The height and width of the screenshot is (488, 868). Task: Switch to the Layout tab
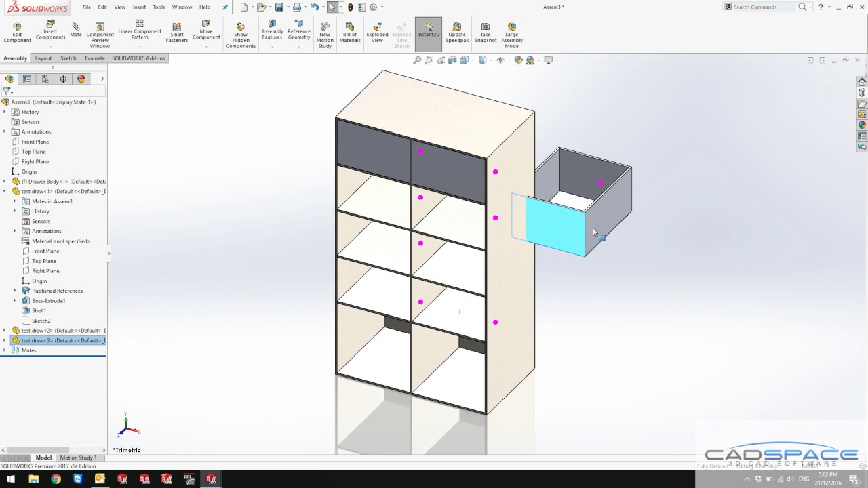[x=43, y=58]
